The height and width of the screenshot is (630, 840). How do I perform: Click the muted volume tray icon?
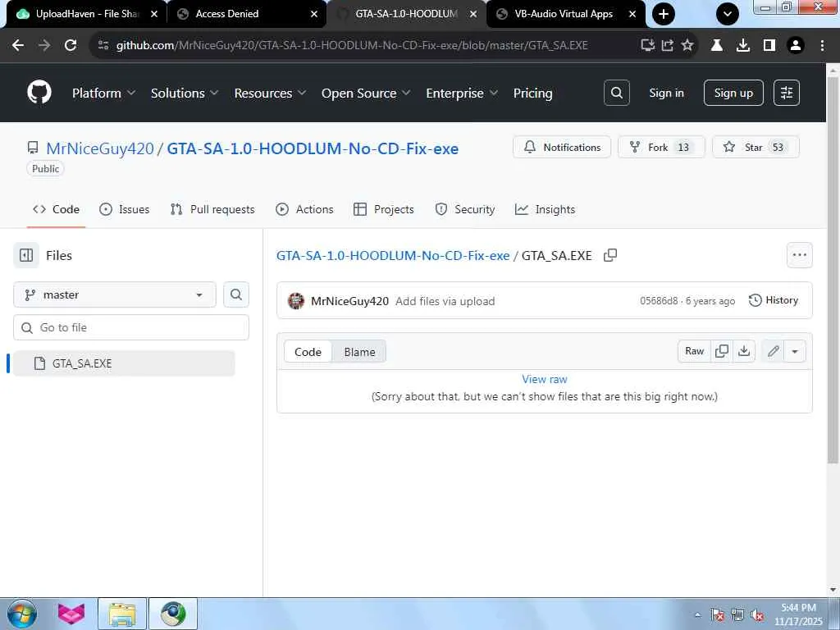[757, 615]
